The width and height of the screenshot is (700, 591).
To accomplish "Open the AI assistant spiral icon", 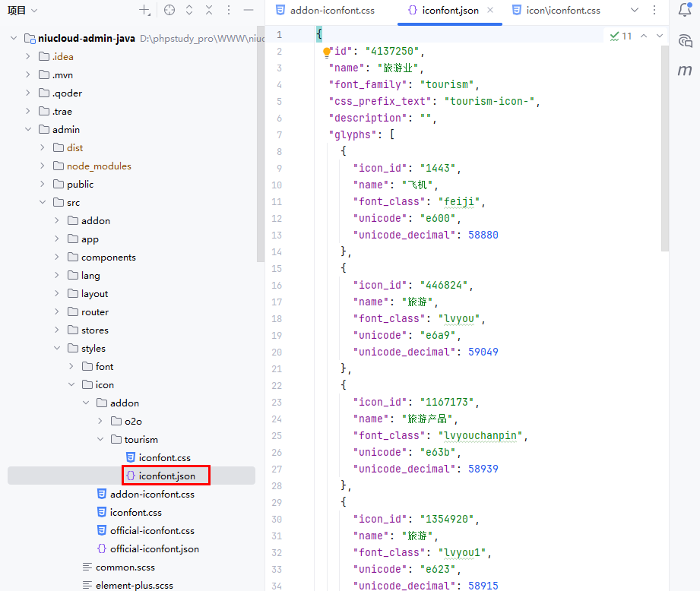I will coord(684,40).
